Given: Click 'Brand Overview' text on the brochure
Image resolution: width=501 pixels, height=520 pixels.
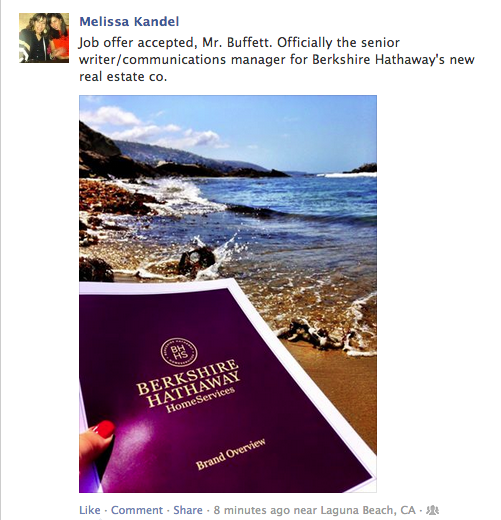Looking at the screenshot, I should click(230, 454).
